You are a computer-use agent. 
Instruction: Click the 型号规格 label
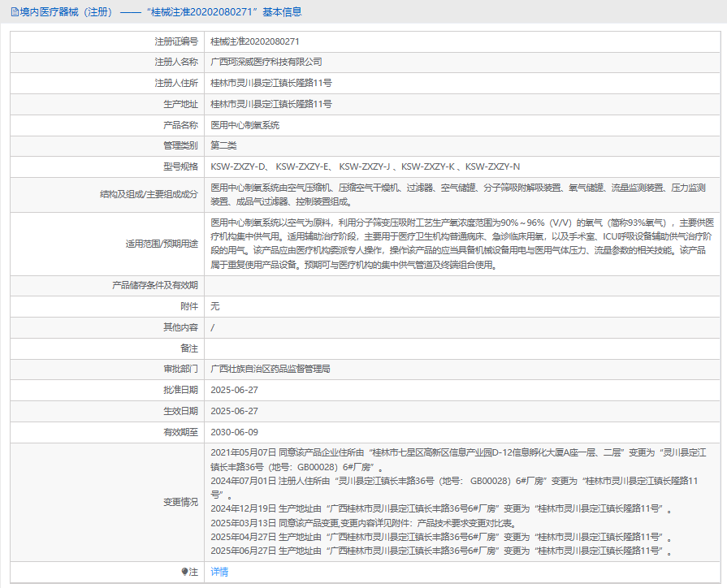click(180, 166)
